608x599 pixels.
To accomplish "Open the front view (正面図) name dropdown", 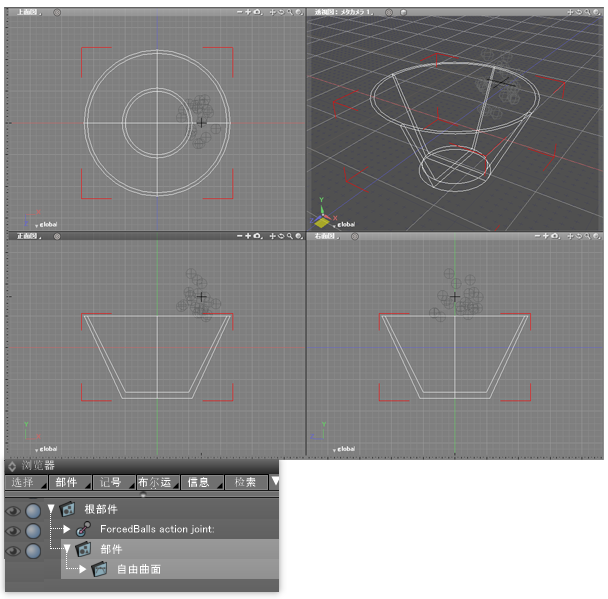I will tap(29, 236).
